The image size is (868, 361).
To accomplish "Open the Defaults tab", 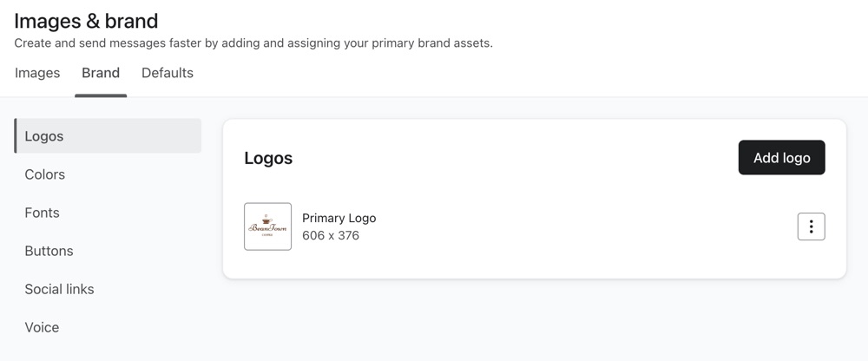I will [x=168, y=73].
